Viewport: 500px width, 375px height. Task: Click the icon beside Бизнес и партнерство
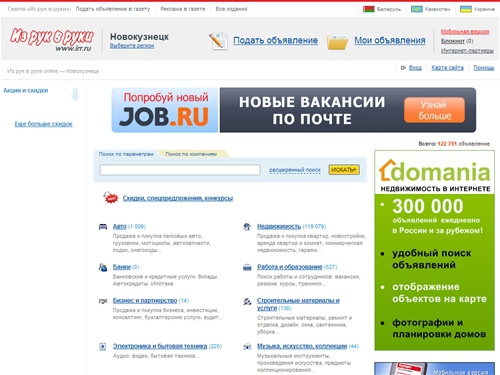pyautogui.click(x=103, y=301)
